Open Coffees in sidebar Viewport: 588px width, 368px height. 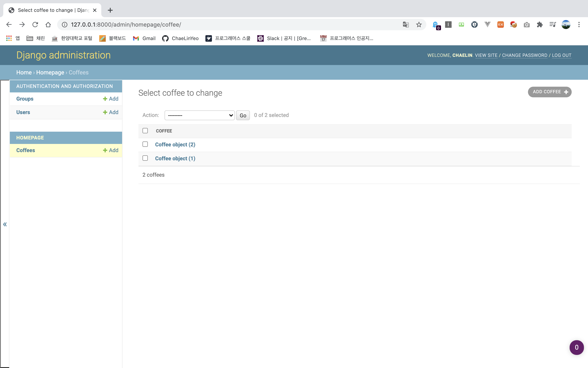tap(26, 150)
